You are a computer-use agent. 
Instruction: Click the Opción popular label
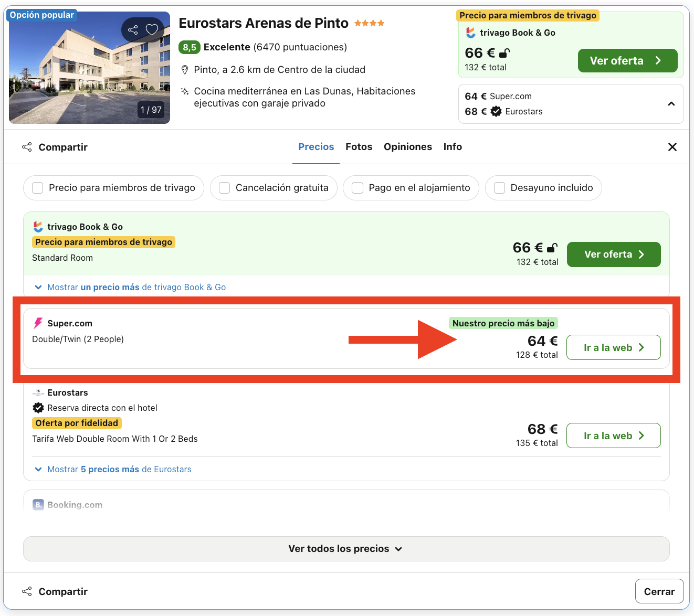coord(42,15)
